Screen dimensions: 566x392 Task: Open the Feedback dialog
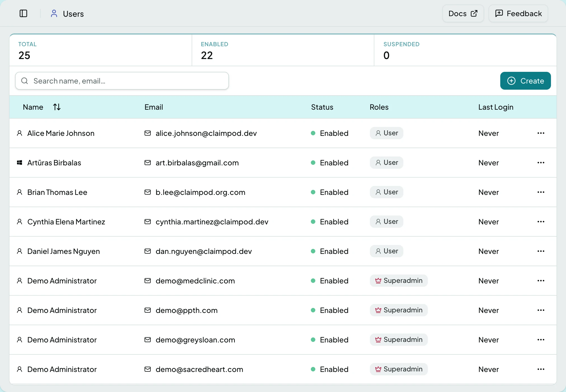click(x=518, y=13)
